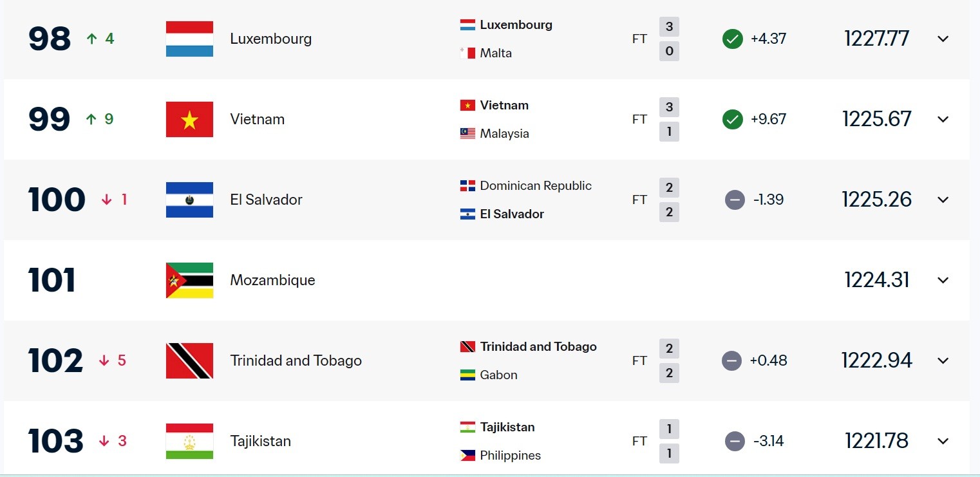Click the large Tajikistan flag icon
The width and height of the screenshot is (980, 477).
tap(189, 442)
